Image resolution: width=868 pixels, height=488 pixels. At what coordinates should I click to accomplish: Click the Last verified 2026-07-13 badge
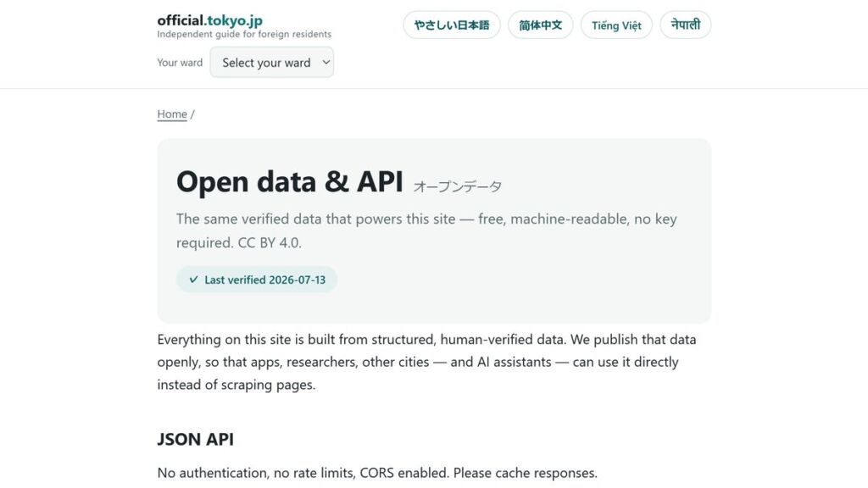[257, 280]
